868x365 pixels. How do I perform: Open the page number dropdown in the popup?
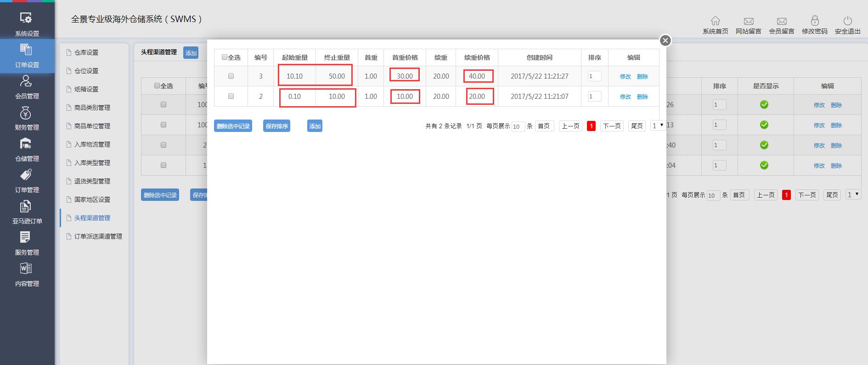click(657, 125)
